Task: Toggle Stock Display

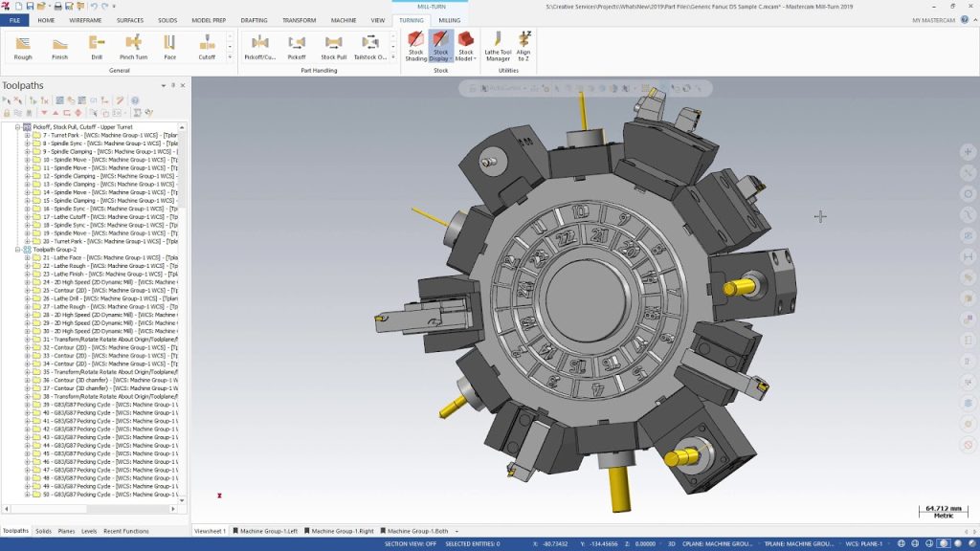Action: [x=440, y=47]
